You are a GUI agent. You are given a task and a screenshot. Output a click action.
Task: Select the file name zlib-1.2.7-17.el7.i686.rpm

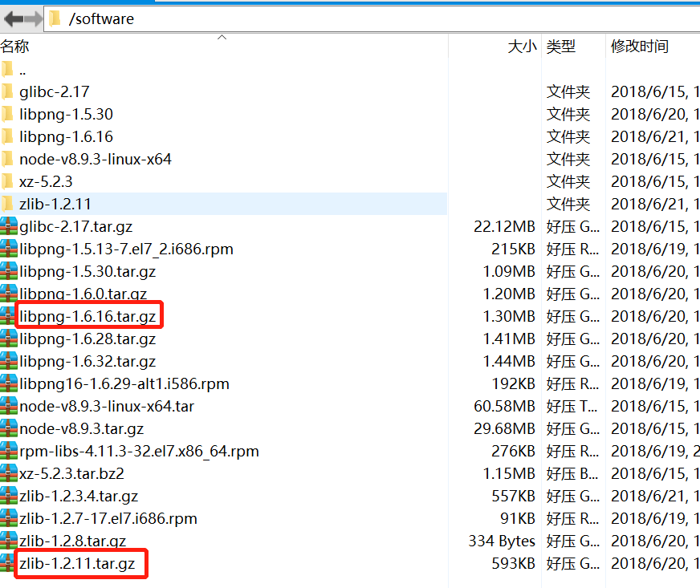click(108, 518)
